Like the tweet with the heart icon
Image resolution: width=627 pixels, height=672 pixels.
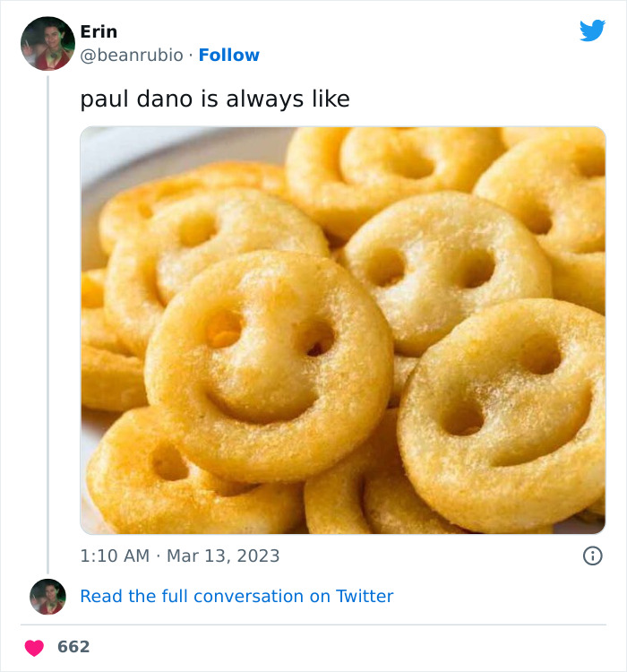click(x=34, y=647)
